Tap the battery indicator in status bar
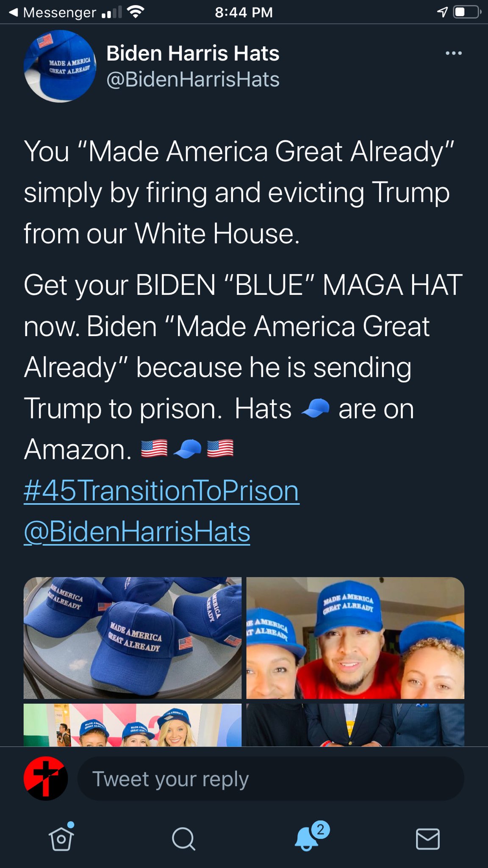 coord(467,12)
